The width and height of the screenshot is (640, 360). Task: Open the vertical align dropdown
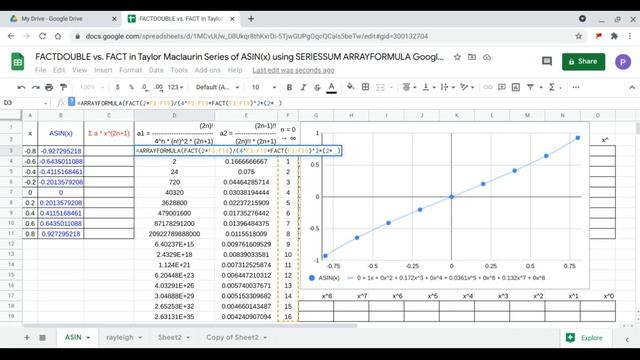pos(428,87)
